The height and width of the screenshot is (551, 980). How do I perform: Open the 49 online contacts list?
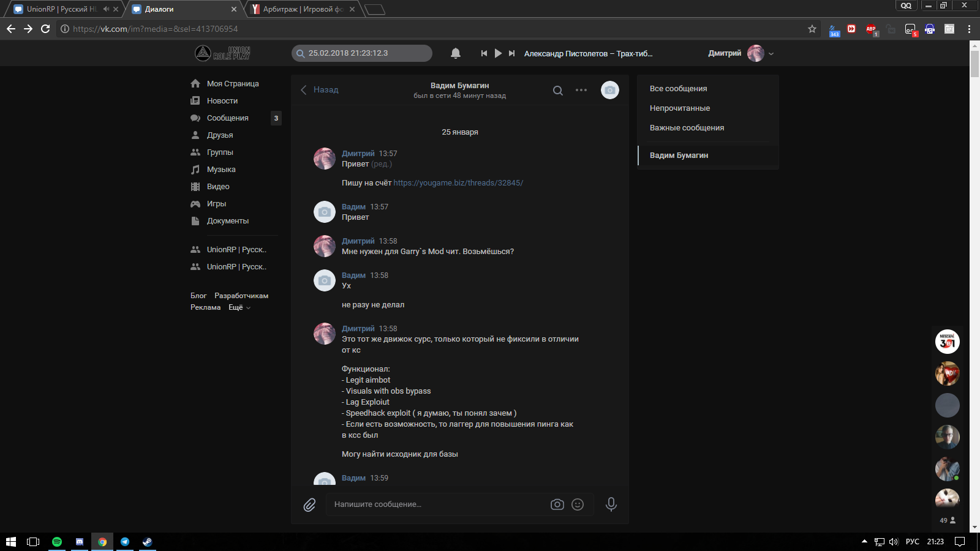(x=948, y=520)
